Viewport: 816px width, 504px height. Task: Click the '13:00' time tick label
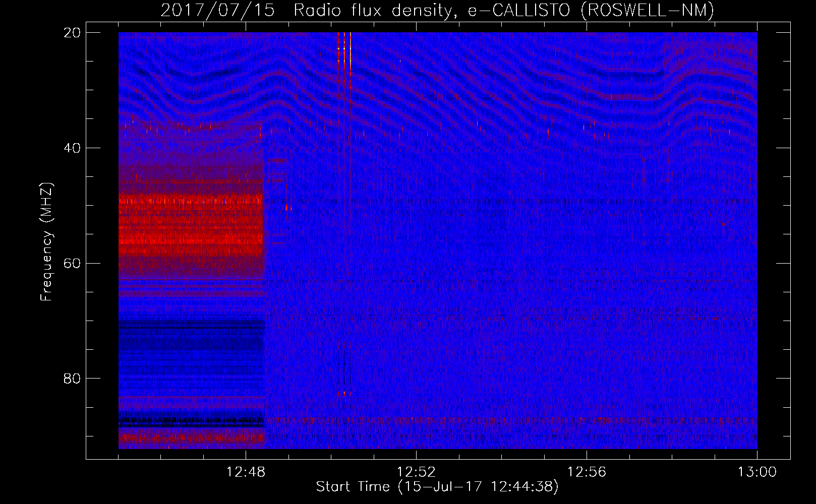pyautogui.click(x=757, y=472)
